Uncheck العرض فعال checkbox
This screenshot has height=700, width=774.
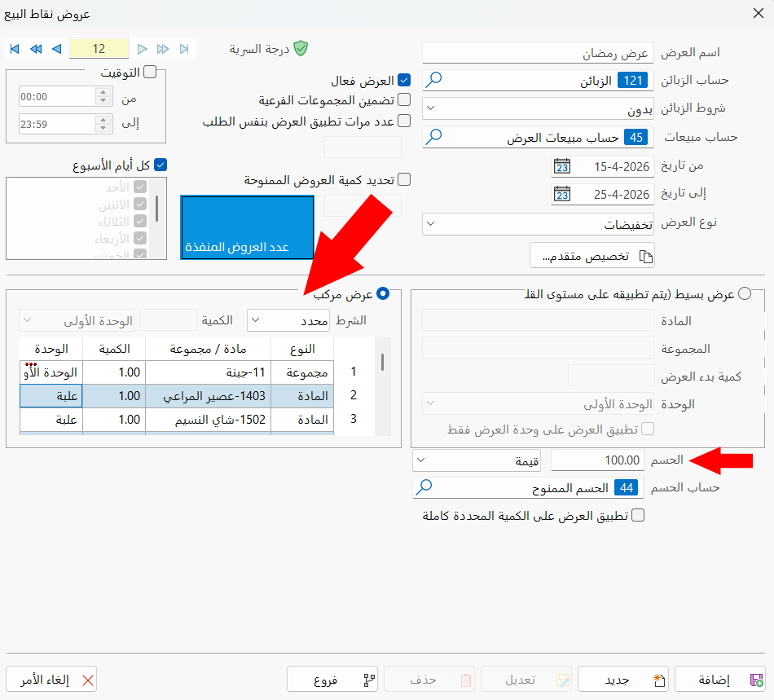coord(404,80)
